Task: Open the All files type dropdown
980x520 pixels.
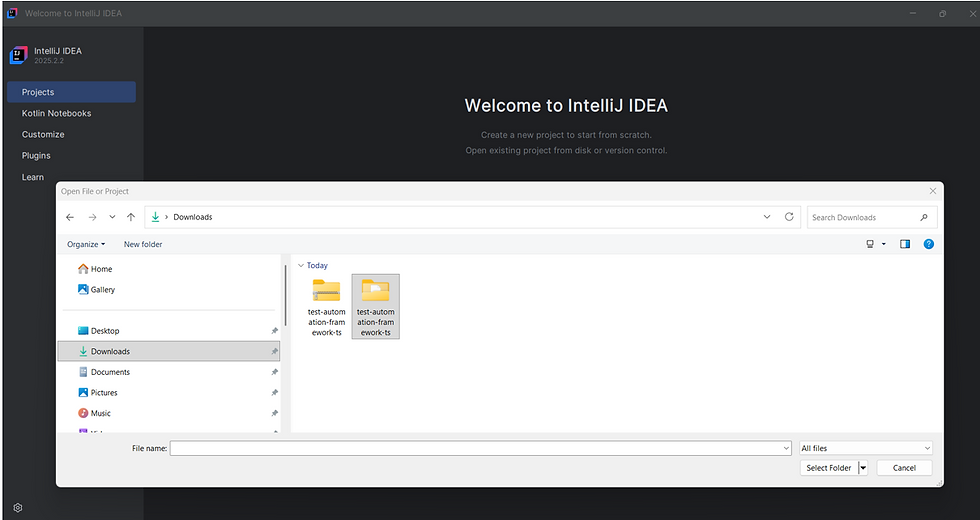Action: click(x=866, y=448)
